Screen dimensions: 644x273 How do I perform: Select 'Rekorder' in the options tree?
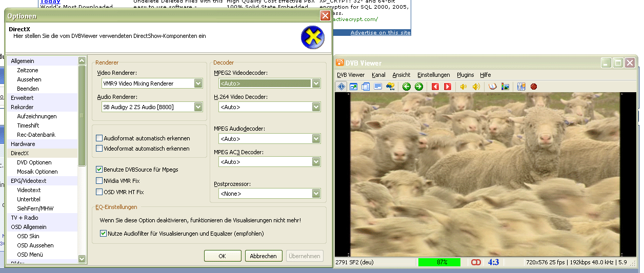coord(23,107)
